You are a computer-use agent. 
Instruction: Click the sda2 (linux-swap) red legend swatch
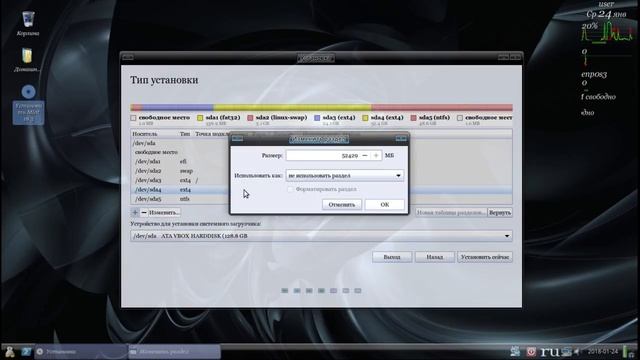click(x=250, y=118)
